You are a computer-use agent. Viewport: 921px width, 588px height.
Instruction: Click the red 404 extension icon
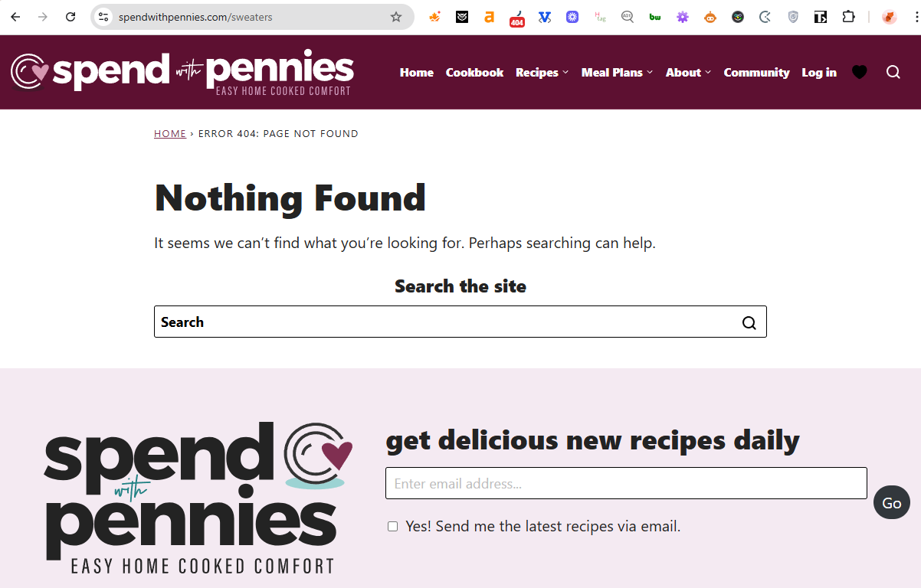pos(517,18)
